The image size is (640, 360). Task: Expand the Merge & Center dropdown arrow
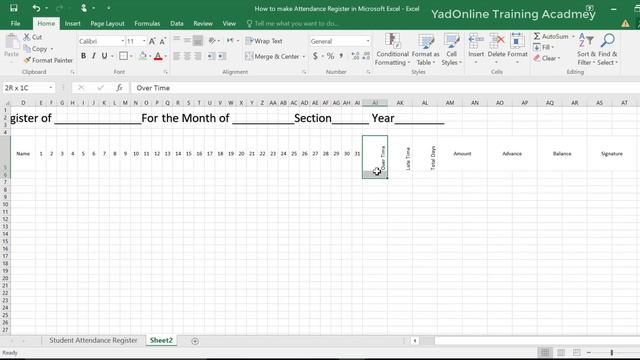(304, 56)
